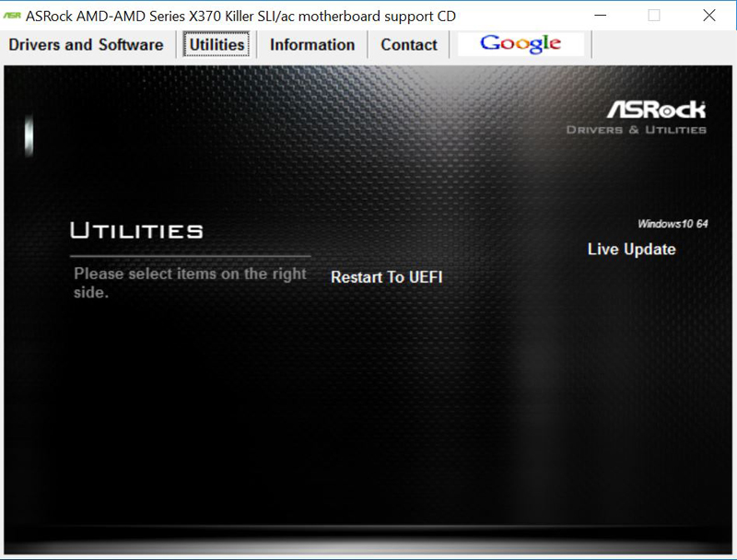The width and height of the screenshot is (737, 560).
Task: Open the Live Update item
Action: pyautogui.click(x=631, y=249)
